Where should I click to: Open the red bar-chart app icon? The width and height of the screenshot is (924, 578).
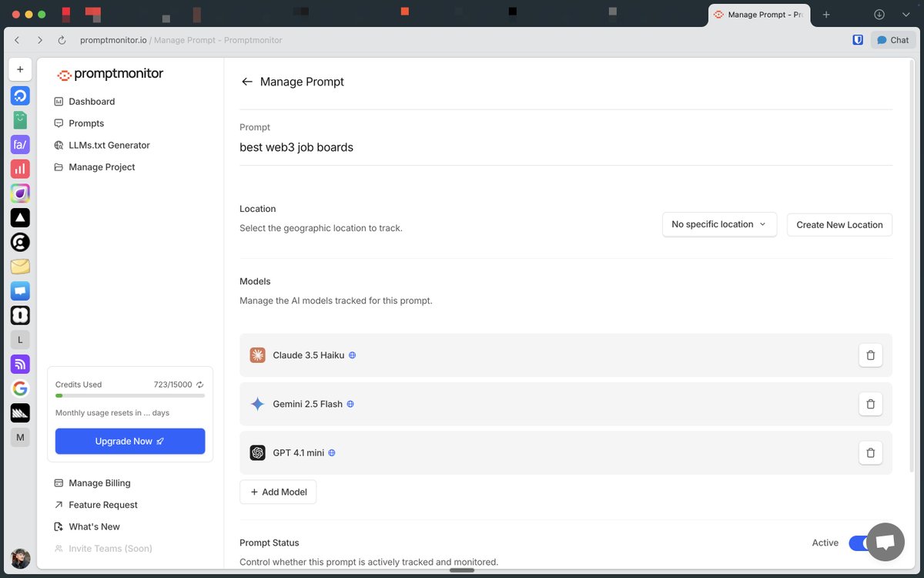[20, 169]
